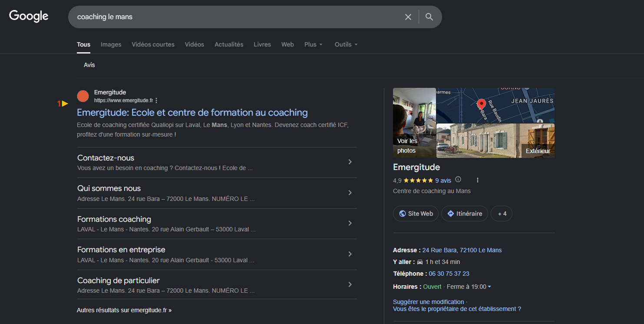This screenshot has width=644, height=324.
Task: Click the magnifying glass search icon
Action: [x=429, y=17]
